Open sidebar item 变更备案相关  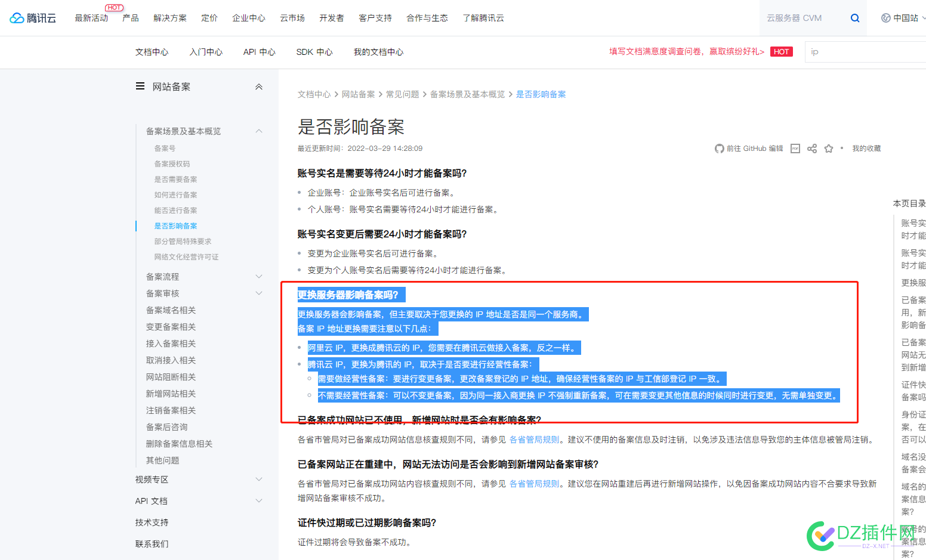click(x=171, y=327)
